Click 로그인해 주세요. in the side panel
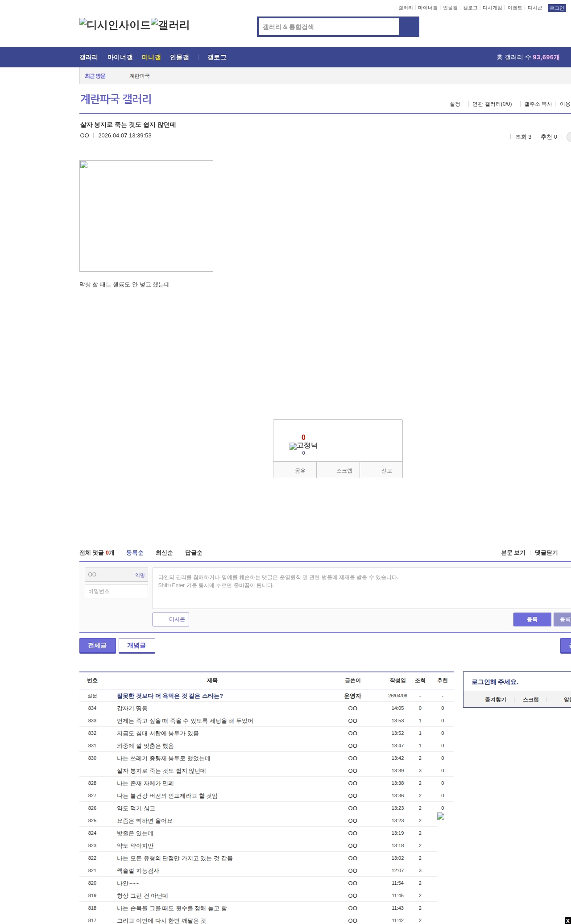The width and height of the screenshot is (571, 924). click(x=495, y=682)
